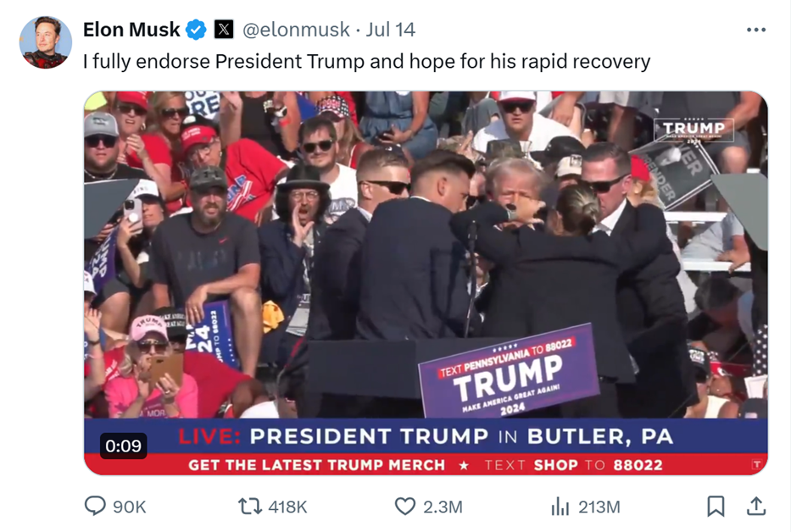Click the blue verified checkmark badge

click(x=196, y=30)
